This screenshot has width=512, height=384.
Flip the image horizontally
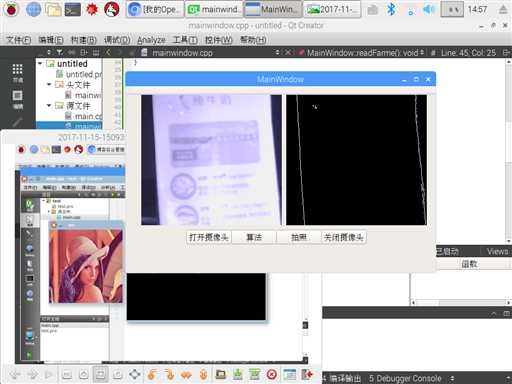[186, 374]
